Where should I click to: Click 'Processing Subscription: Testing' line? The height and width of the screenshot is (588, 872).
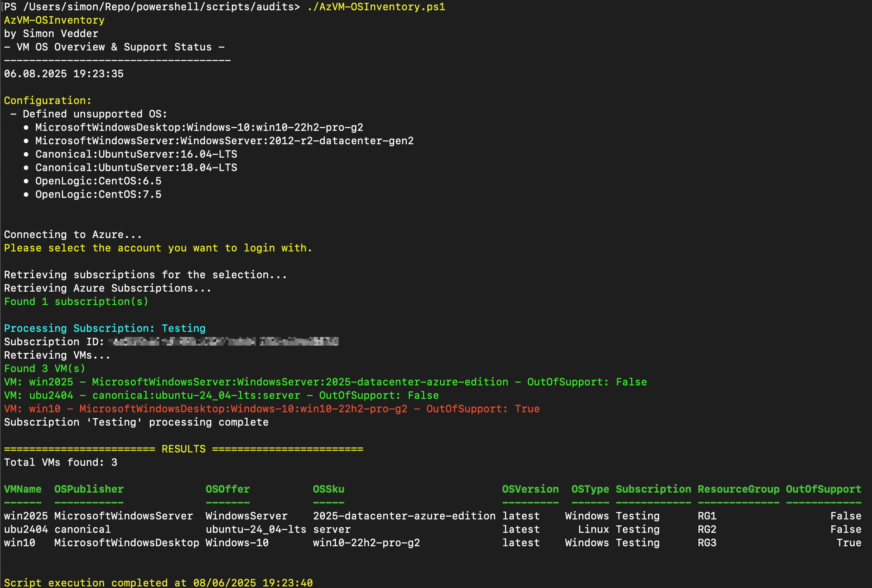point(104,328)
